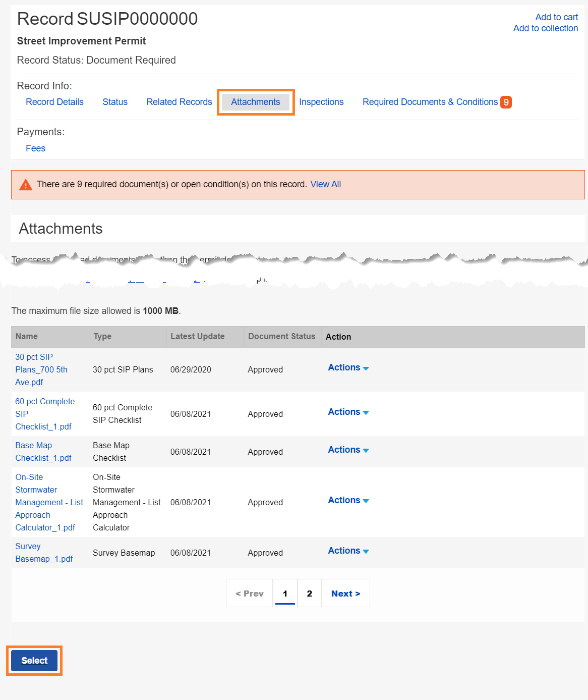Open the Related Records tab

coord(179,102)
